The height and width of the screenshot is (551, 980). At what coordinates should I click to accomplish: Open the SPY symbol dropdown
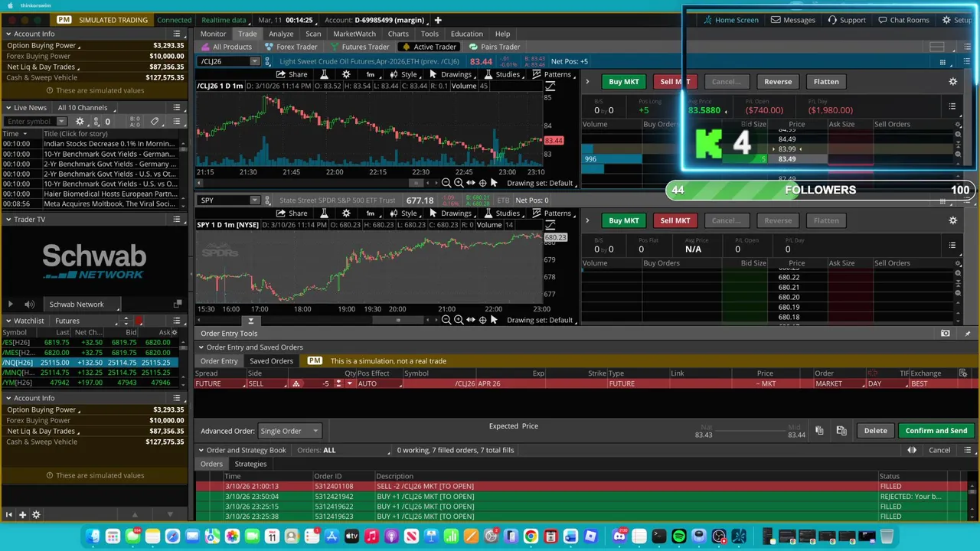tap(255, 201)
